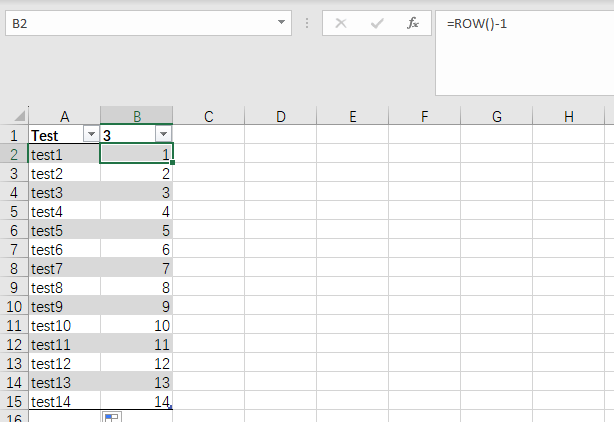Click cell B7 with value 6
614x422 pixels.
pos(136,249)
